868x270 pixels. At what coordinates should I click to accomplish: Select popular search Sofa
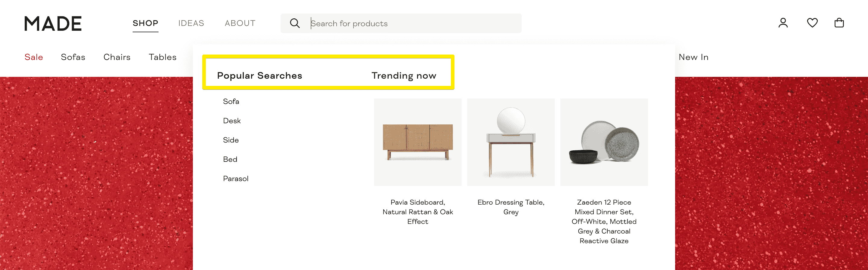[x=231, y=102]
